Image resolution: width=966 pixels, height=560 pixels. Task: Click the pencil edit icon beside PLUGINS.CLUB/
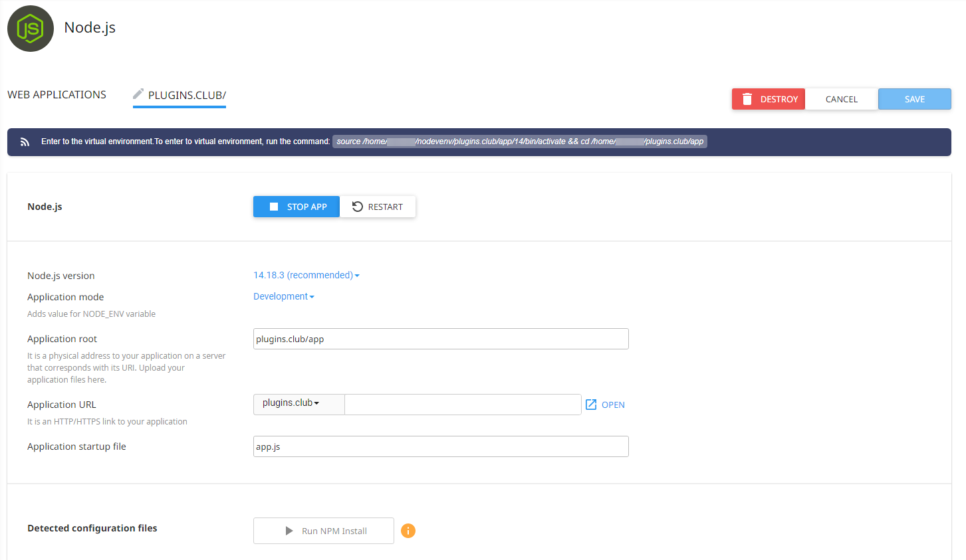click(x=138, y=94)
